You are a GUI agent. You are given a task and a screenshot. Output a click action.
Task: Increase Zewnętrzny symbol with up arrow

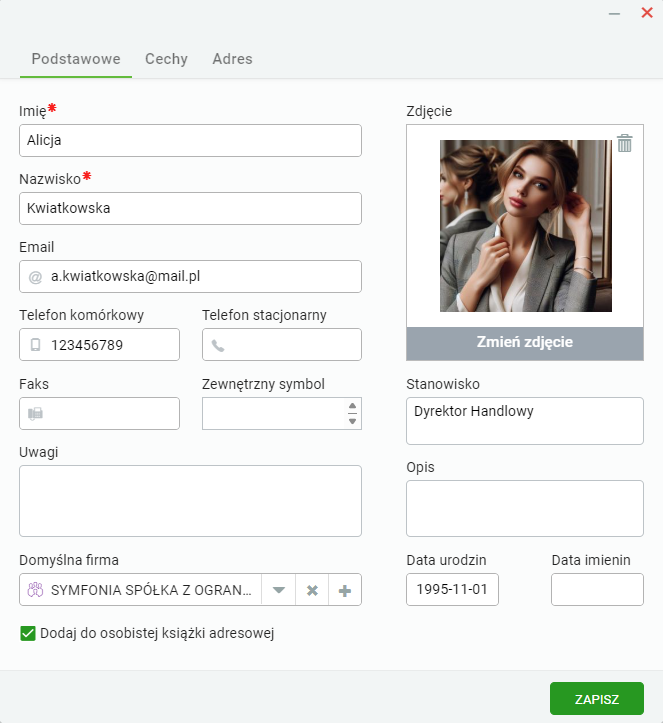pos(352,406)
